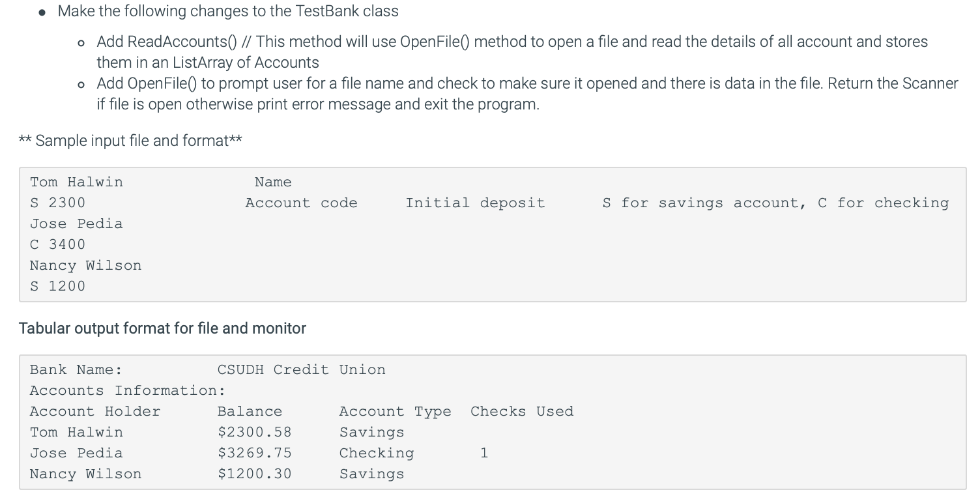
Task: Select the $3269.75 balance value
Action: point(255,453)
